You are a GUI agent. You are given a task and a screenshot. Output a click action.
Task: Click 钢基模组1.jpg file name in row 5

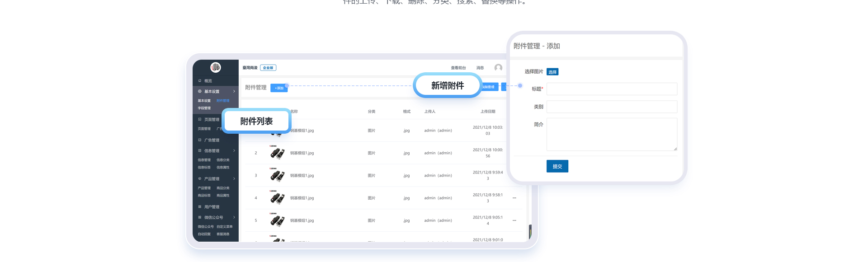(302, 221)
